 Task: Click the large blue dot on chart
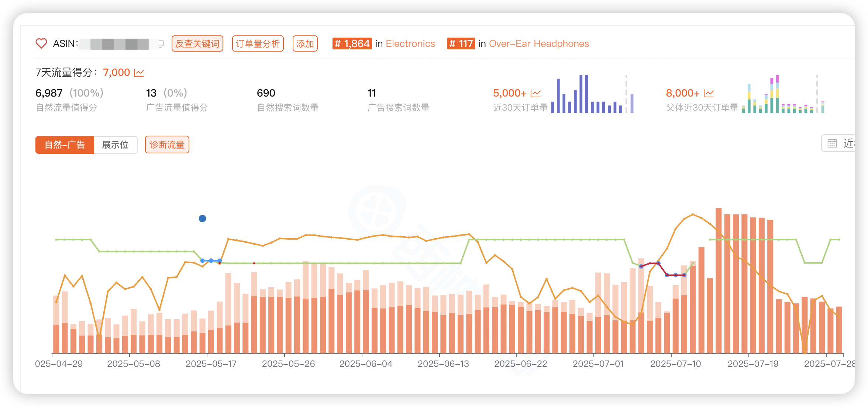(x=202, y=219)
